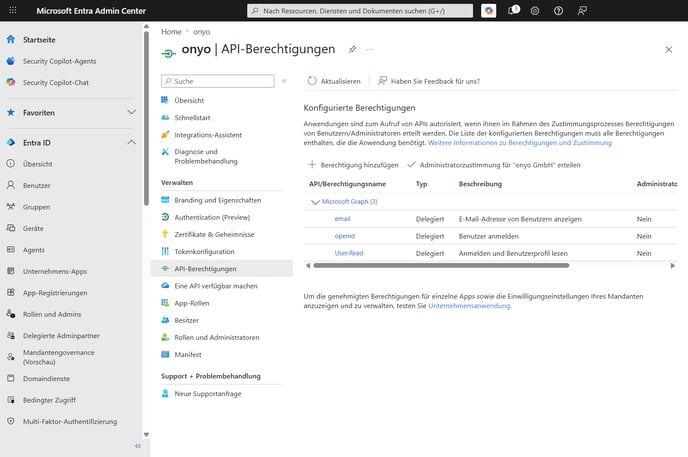Open the settings gear icon
688x457 pixels.
tap(534, 11)
